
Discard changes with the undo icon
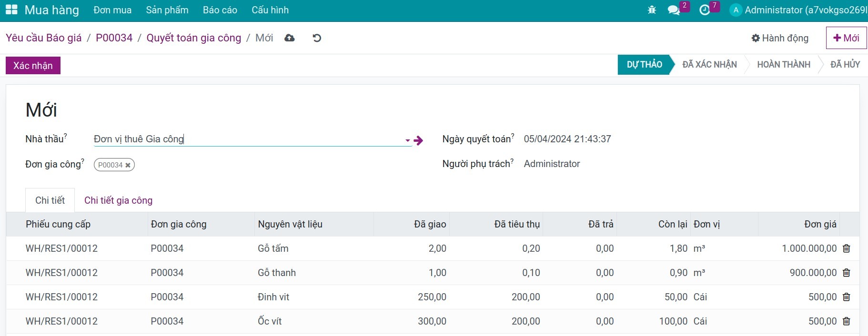coord(317,38)
